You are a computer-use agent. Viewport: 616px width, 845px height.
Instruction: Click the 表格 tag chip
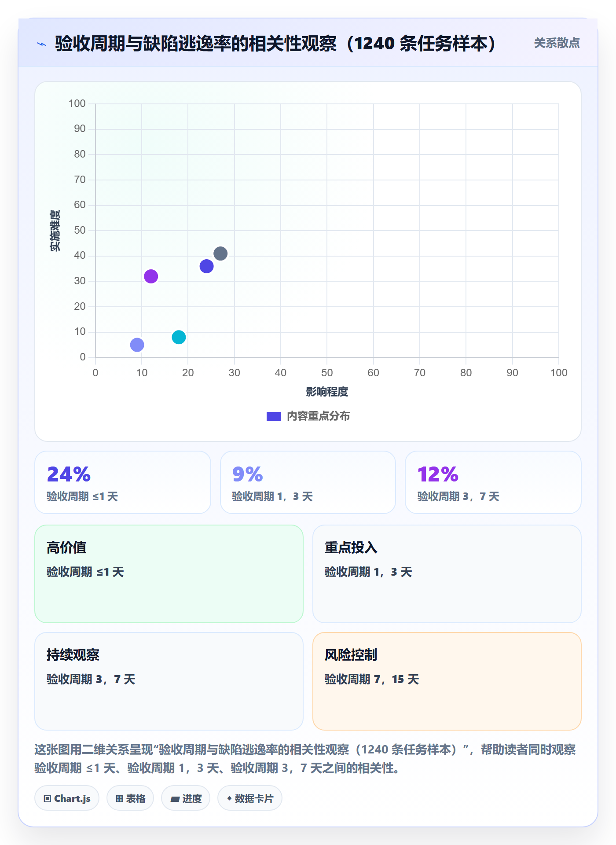tap(130, 798)
